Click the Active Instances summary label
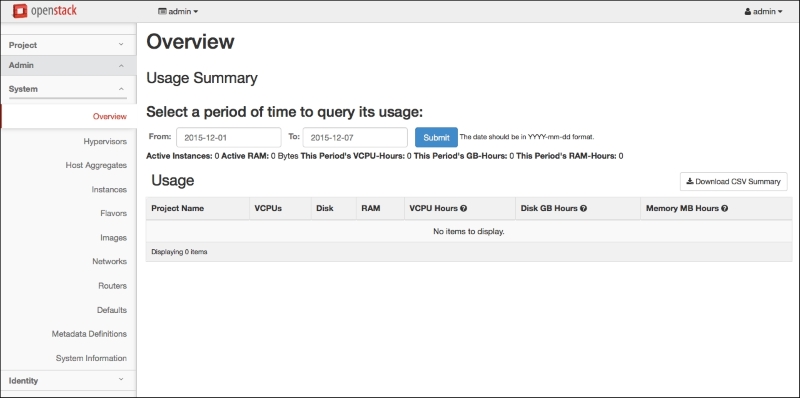Image resolution: width=800 pixels, height=398 pixels. coord(180,156)
